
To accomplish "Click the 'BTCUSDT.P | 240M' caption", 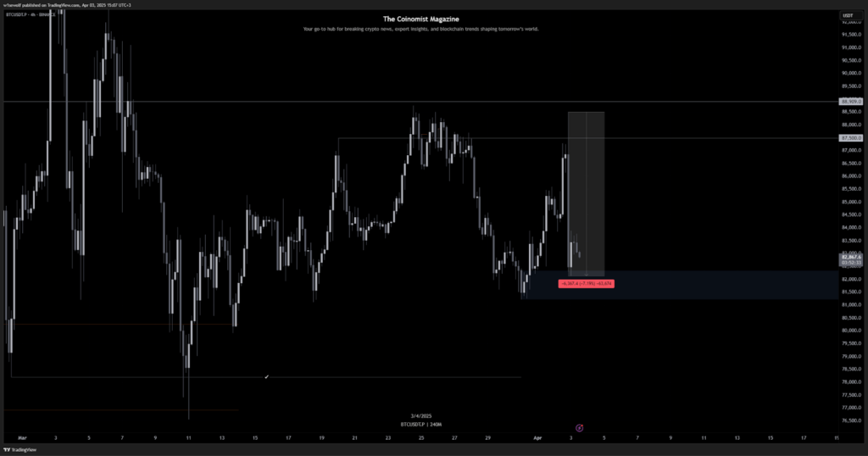I will (420, 425).
